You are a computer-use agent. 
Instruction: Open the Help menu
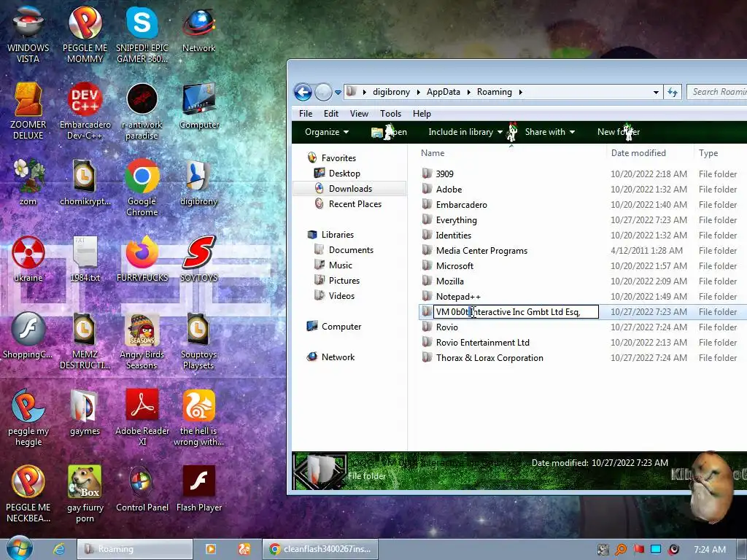(x=422, y=113)
